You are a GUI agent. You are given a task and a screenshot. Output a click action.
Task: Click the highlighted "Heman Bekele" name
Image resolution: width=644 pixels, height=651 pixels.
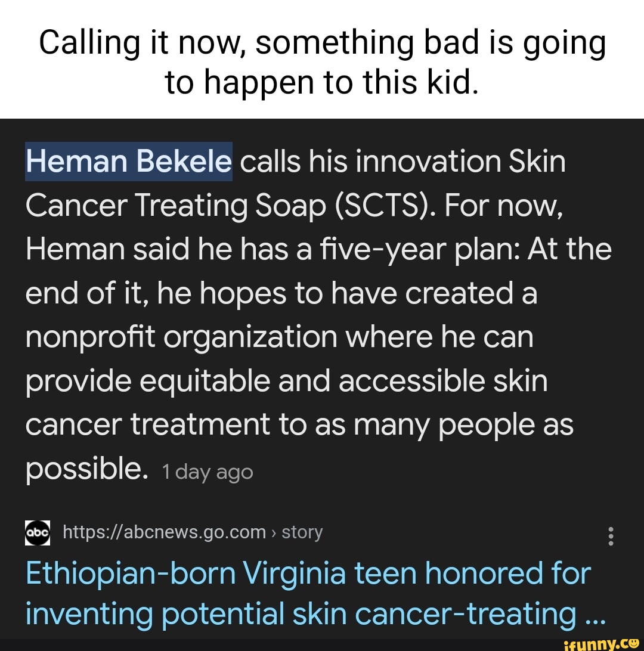coord(128,162)
